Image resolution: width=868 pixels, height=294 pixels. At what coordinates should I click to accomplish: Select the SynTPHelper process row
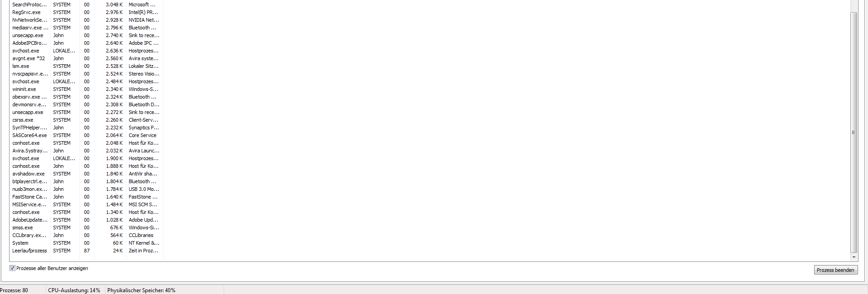pyautogui.click(x=86, y=128)
